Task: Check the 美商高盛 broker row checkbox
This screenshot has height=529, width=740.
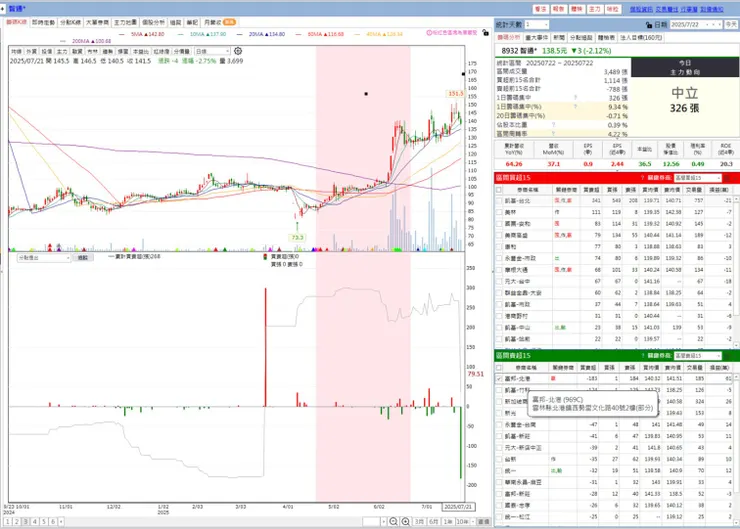Action: coord(499,235)
